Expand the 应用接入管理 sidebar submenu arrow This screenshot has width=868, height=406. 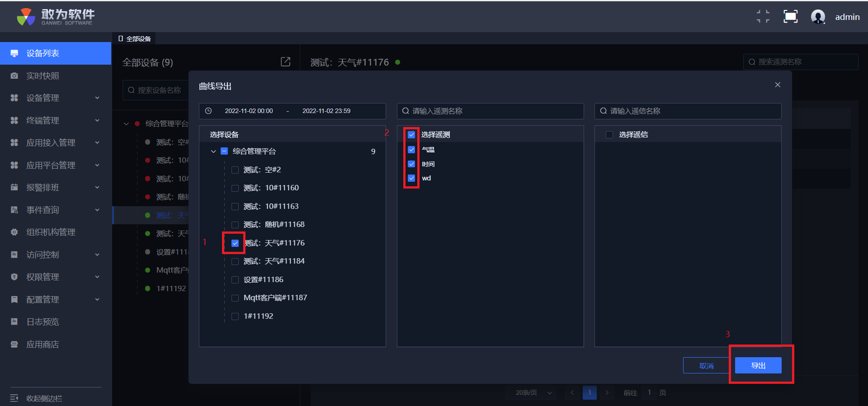(97, 143)
